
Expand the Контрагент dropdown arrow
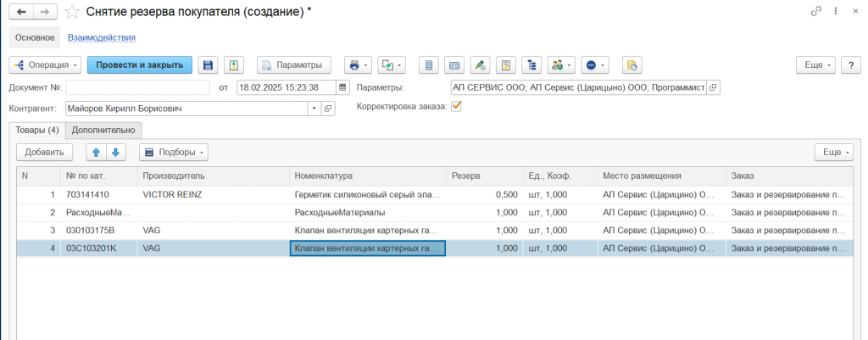click(314, 109)
